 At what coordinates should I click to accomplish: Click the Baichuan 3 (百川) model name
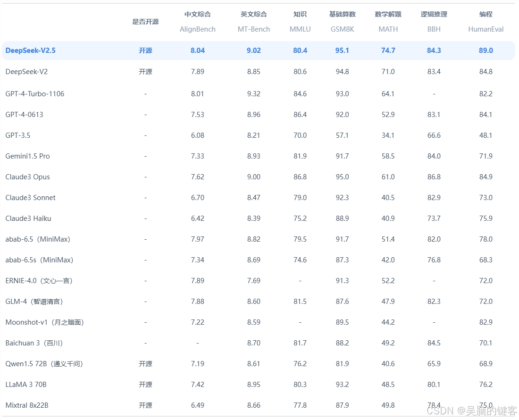point(34,343)
